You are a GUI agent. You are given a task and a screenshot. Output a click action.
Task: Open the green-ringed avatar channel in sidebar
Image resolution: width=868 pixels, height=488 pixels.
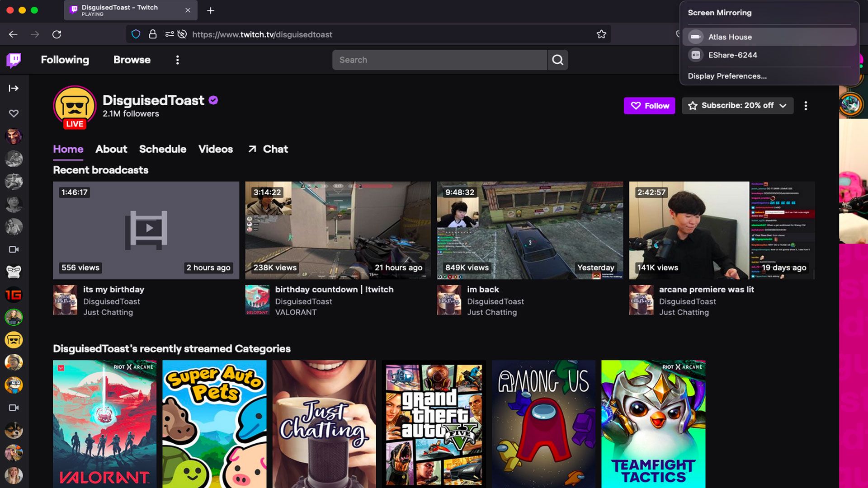pyautogui.click(x=14, y=317)
